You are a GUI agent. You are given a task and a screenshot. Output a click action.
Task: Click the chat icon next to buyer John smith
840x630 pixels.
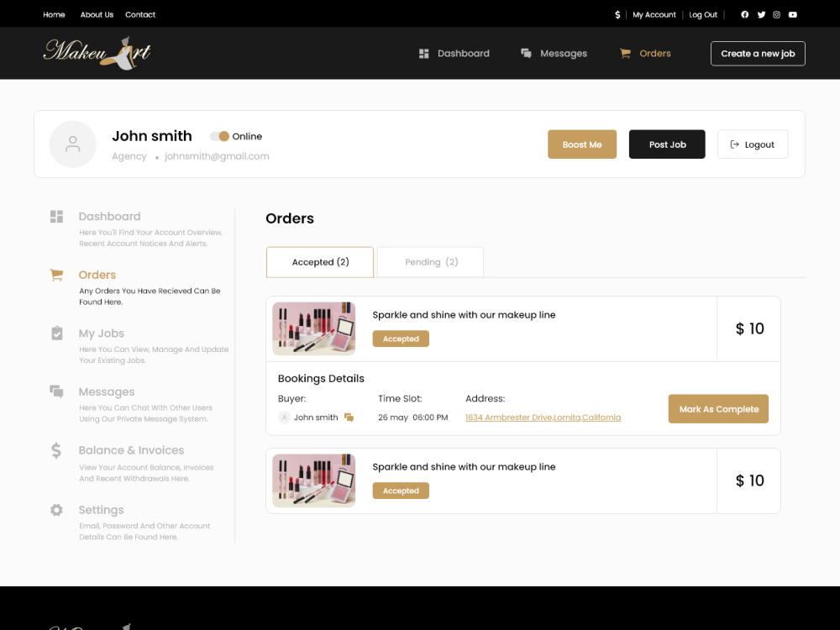(349, 417)
